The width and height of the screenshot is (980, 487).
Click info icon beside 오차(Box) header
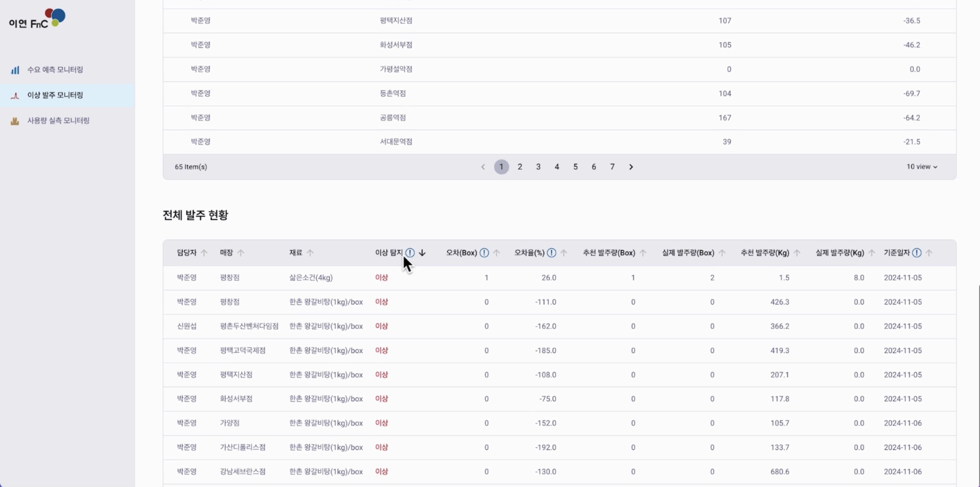click(484, 252)
